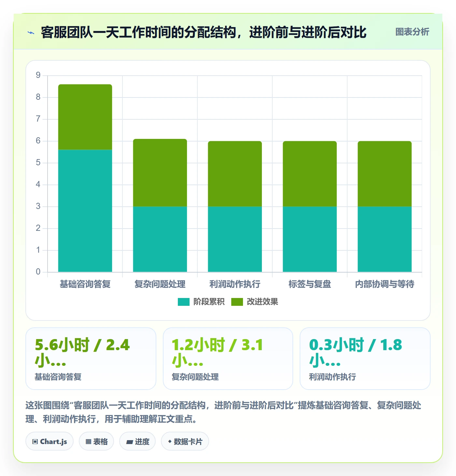456x476 pixels.
Task: Select the 表格 tag chip
Action: (96, 441)
